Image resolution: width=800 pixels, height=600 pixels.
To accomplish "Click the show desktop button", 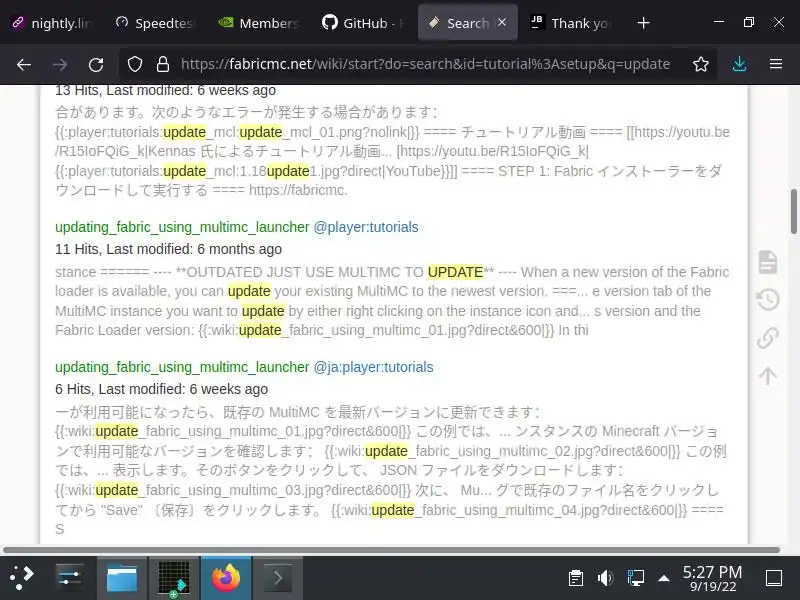I will 774,578.
